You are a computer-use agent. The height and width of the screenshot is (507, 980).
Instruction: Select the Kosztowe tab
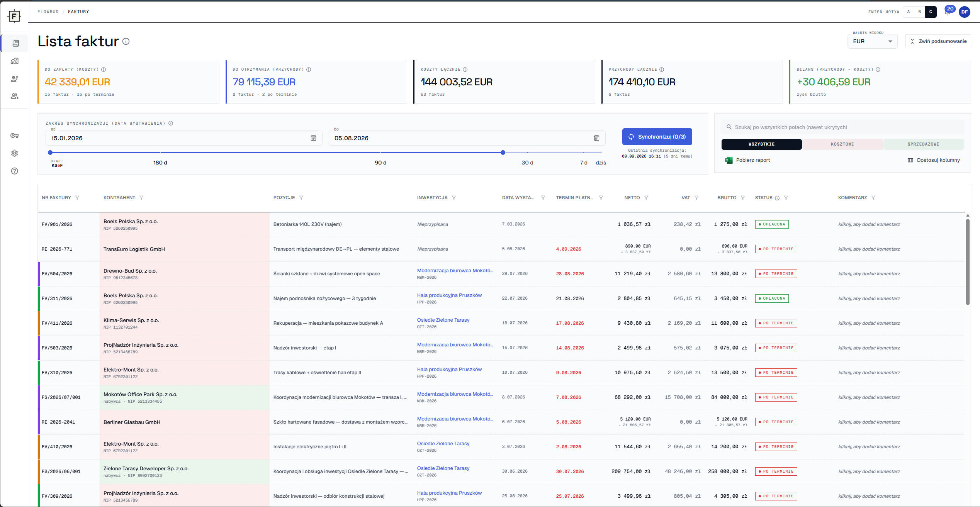[842, 144]
